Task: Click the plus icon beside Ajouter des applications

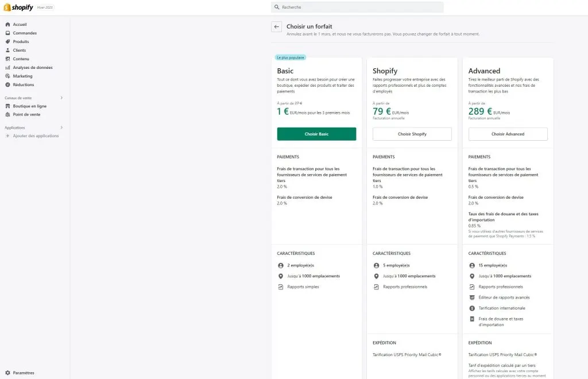Action: click(7, 136)
